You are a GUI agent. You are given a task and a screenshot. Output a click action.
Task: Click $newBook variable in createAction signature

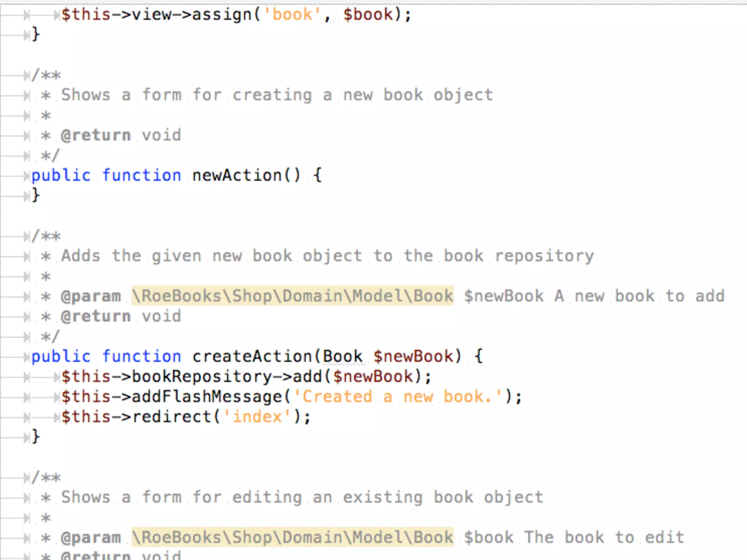(x=413, y=356)
